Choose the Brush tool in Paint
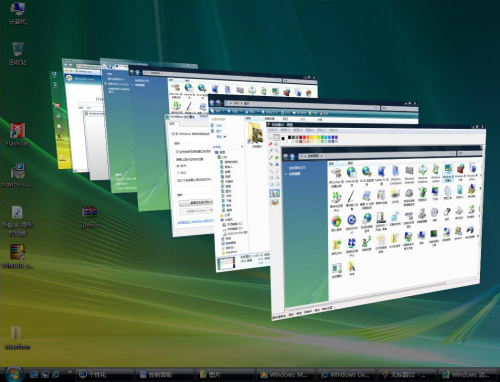Viewport: 500px width, 382px height. 277,157
